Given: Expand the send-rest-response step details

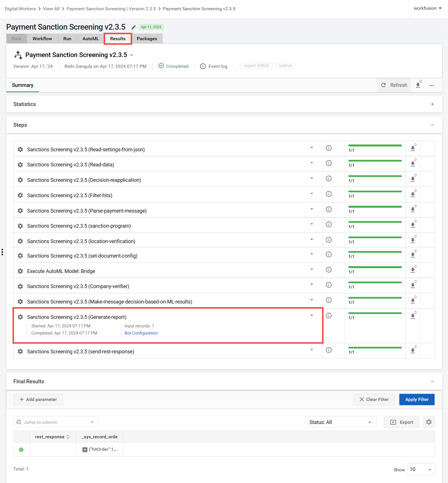Looking at the screenshot, I should 312,350.
